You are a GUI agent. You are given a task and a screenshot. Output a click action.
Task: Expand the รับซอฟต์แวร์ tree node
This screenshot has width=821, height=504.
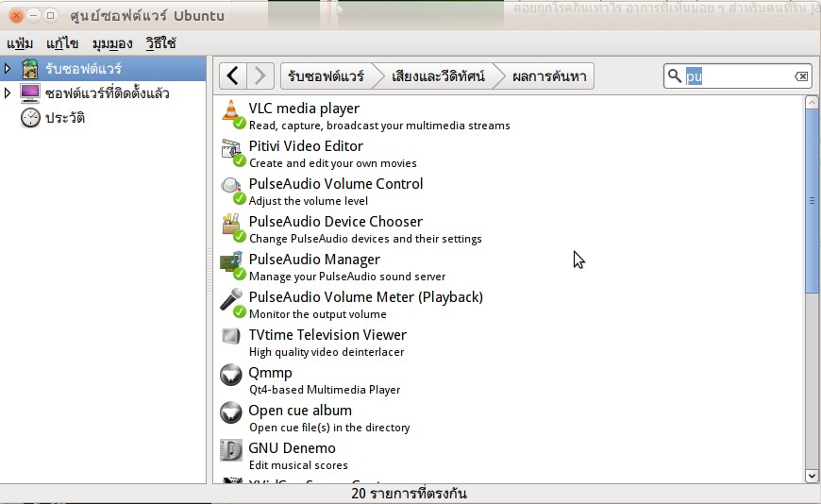tap(8, 69)
